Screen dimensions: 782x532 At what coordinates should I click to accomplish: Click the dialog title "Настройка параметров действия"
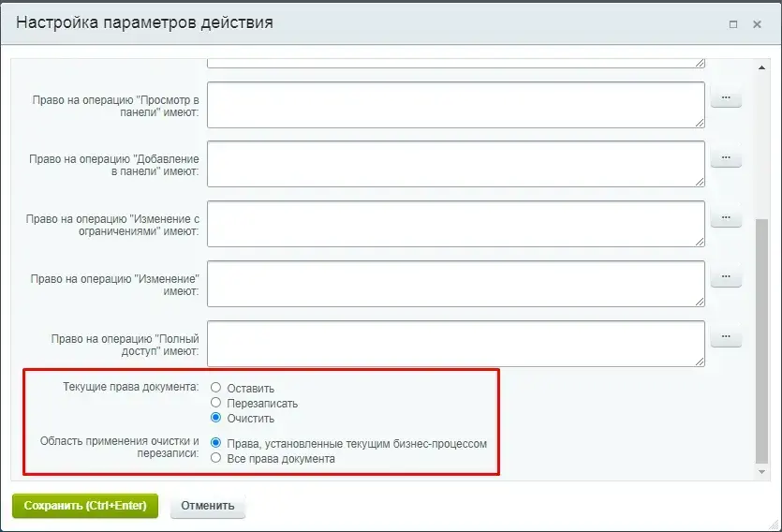tap(144, 22)
